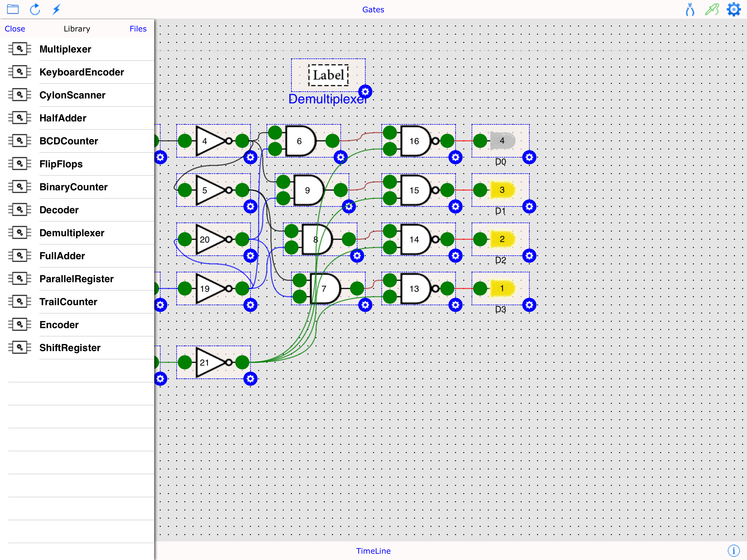This screenshot has width=747, height=560.
Task: Open settings gear of LED D2
Action: pos(529,256)
